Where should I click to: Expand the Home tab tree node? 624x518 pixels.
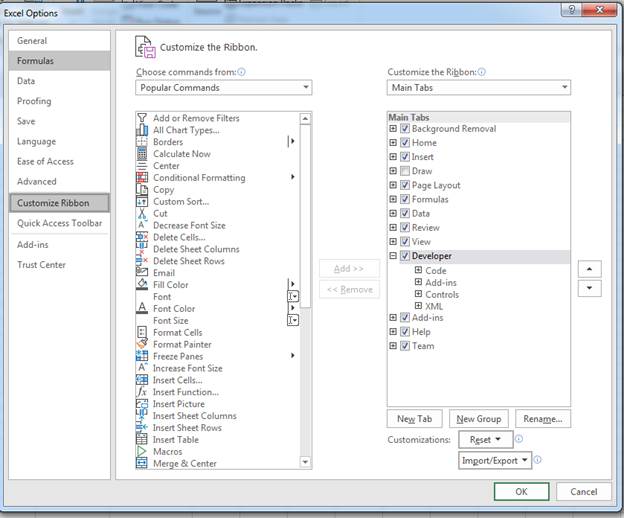coord(393,142)
